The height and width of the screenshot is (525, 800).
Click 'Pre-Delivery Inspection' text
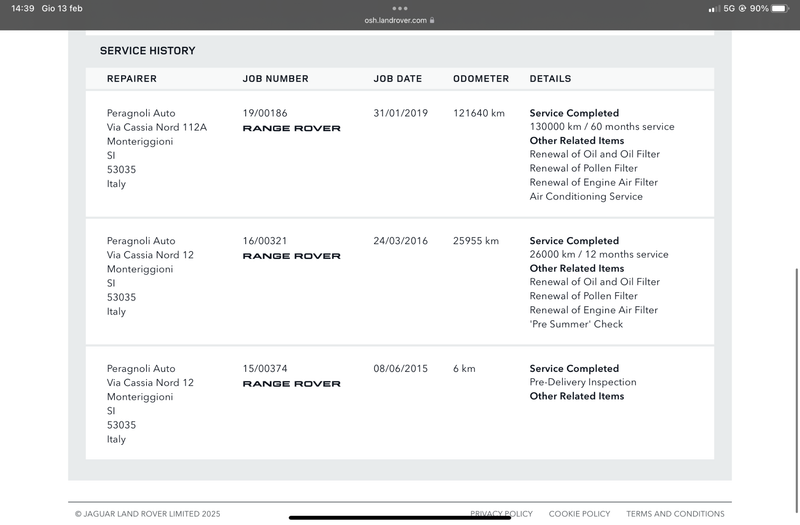[x=583, y=382]
